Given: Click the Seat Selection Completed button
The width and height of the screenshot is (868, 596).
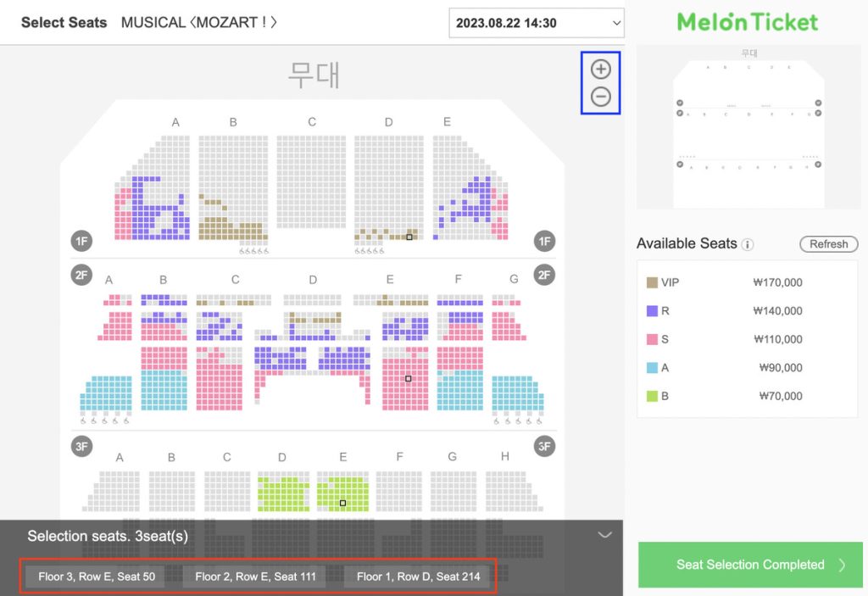Looking at the screenshot, I should (748, 565).
